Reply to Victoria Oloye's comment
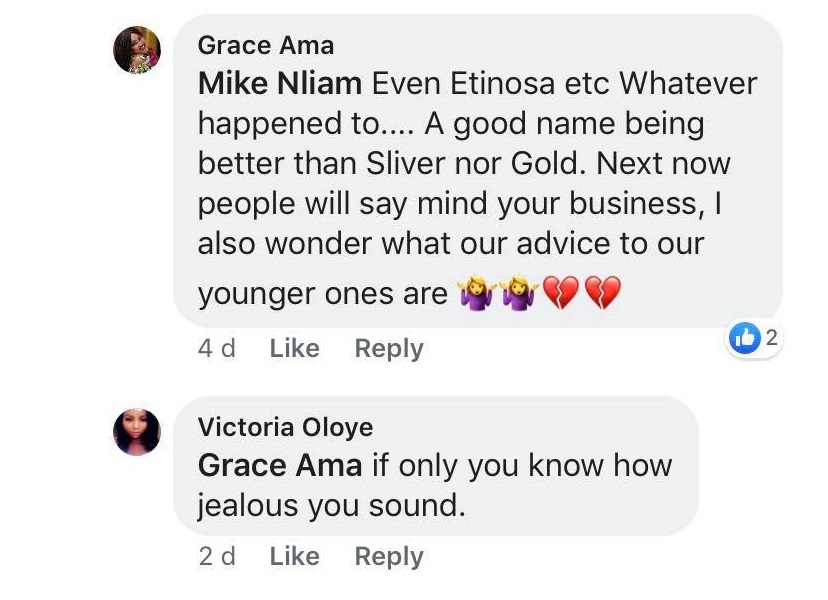The height and width of the screenshot is (600, 828). pyautogui.click(x=389, y=556)
